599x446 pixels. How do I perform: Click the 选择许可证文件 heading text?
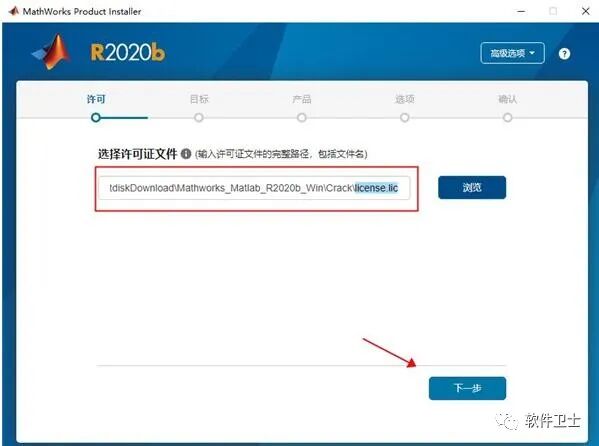(x=138, y=154)
